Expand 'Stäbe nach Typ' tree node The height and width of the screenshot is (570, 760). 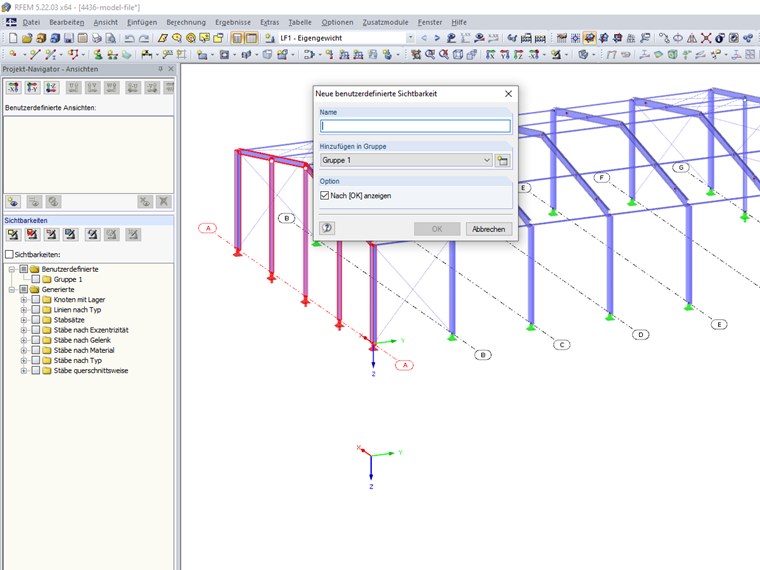(23, 361)
